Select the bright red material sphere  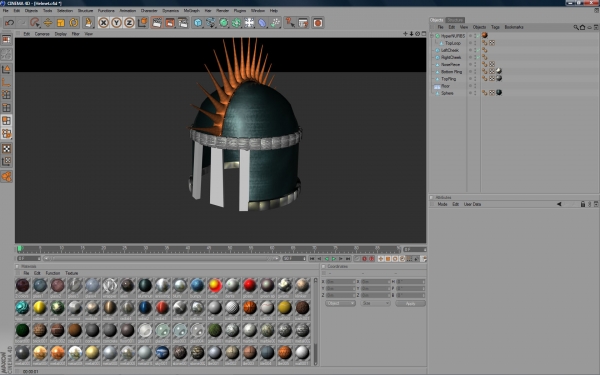249,285
